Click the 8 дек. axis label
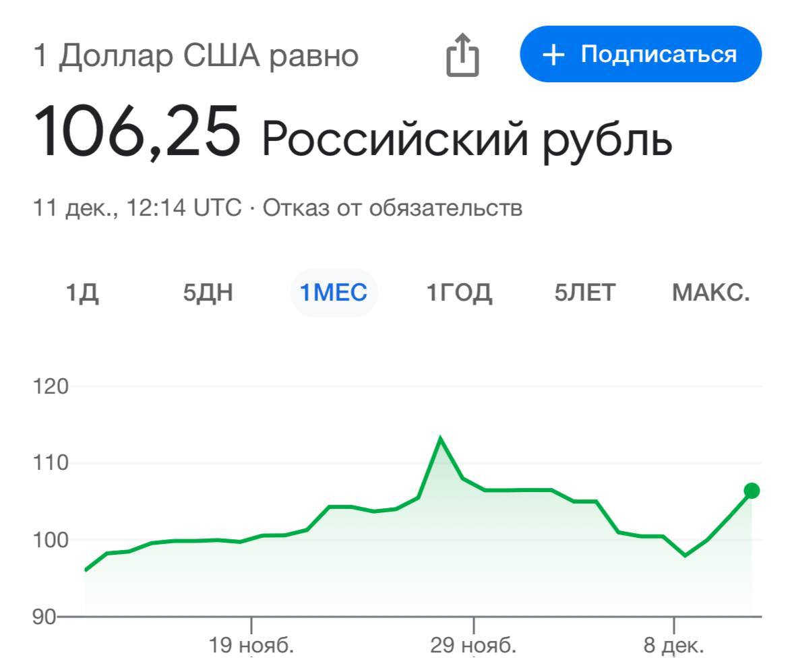The width and height of the screenshot is (794, 672). [x=673, y=646]
